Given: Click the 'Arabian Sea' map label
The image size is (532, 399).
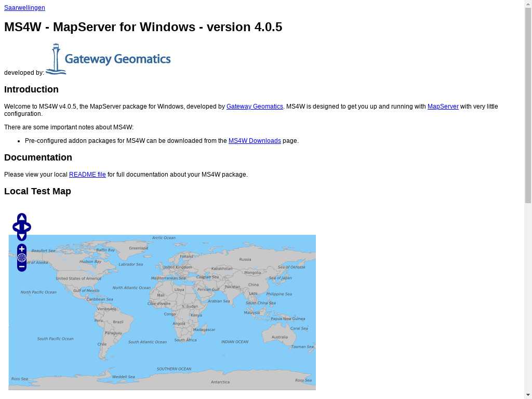Looking at the screenshot, I should point(219,301).
